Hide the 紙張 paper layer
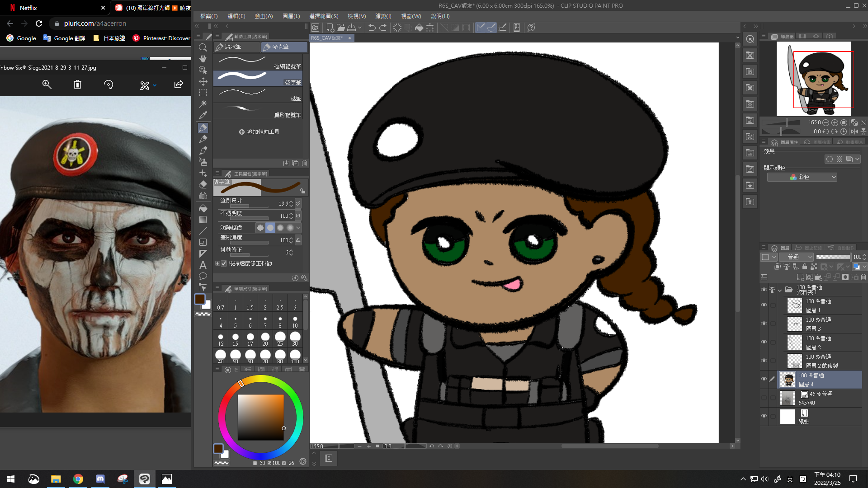868x488 pixels. (764, 416)
